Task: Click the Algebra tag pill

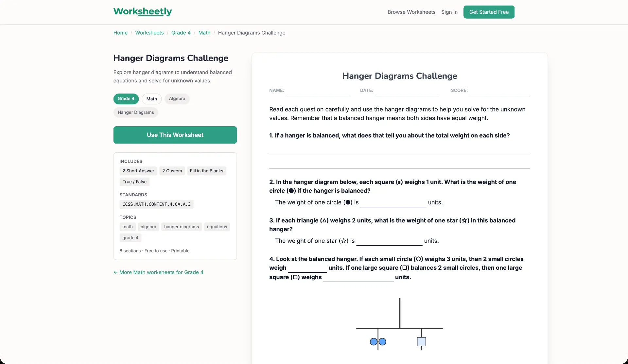Action: tap(177, 99)
